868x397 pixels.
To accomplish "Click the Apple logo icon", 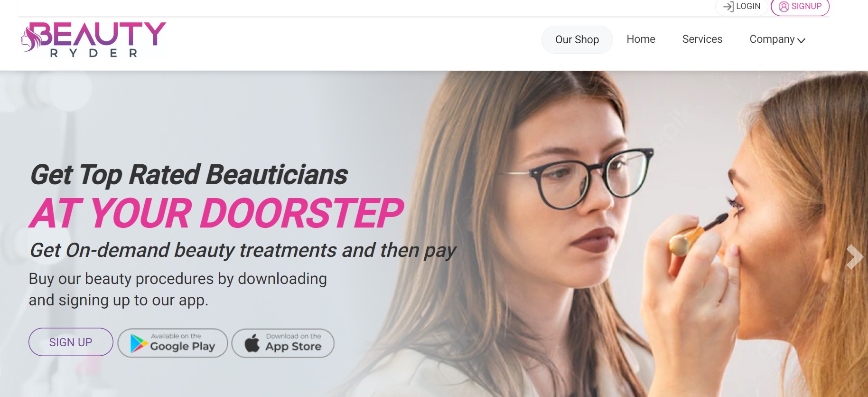I will point(252,342).
